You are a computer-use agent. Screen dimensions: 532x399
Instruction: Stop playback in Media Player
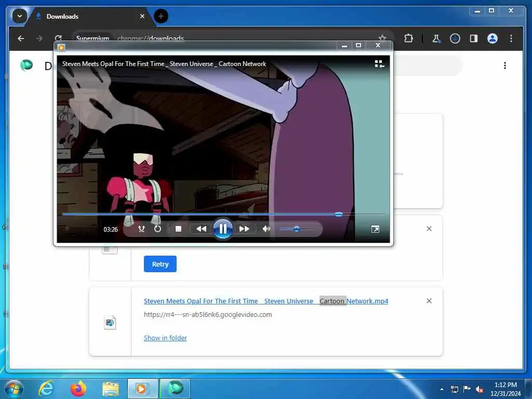tap(178, 229)
